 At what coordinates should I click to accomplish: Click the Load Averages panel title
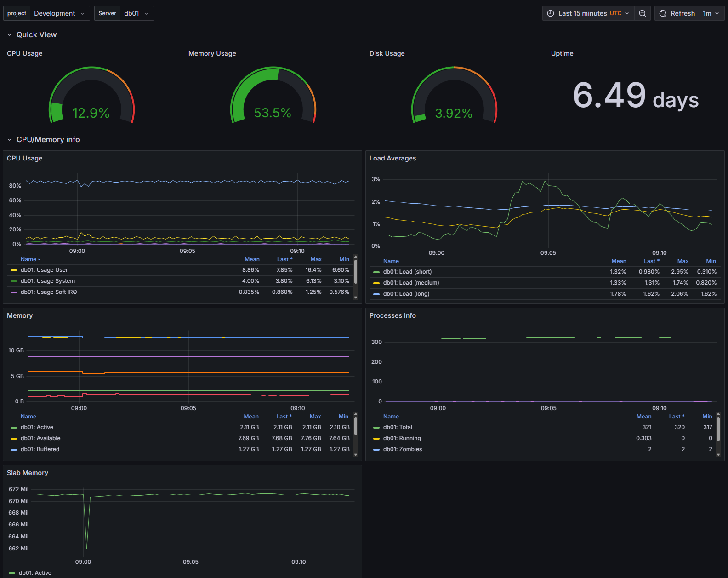coord(392,158)
